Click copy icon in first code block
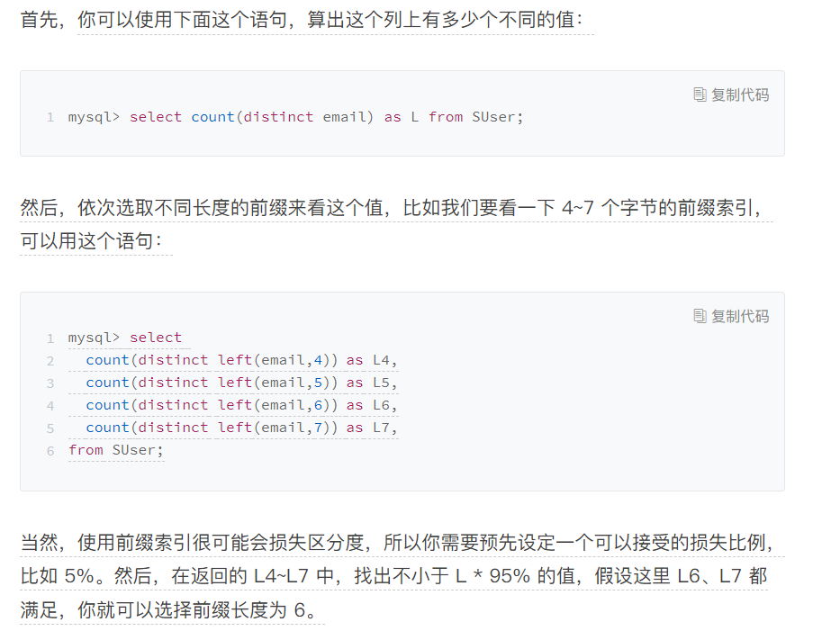840x631 pixels. point(700,95)
